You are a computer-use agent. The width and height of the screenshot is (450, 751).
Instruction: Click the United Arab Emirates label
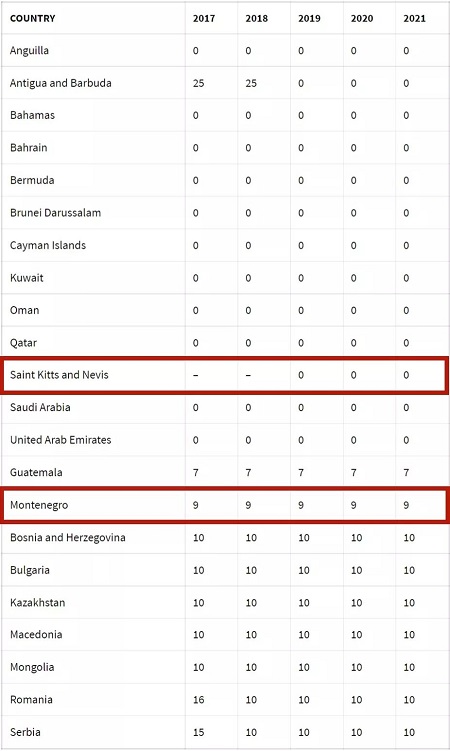pos(61,440)
